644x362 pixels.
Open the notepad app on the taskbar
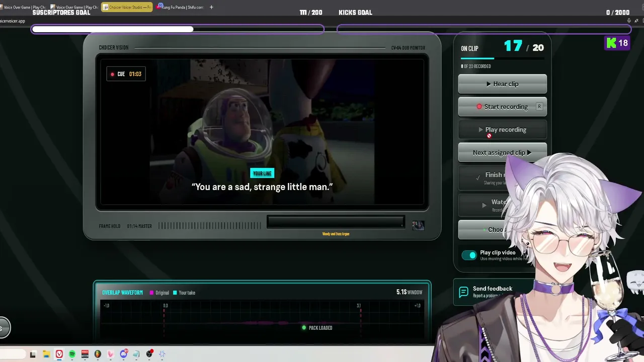pos(136,354)
